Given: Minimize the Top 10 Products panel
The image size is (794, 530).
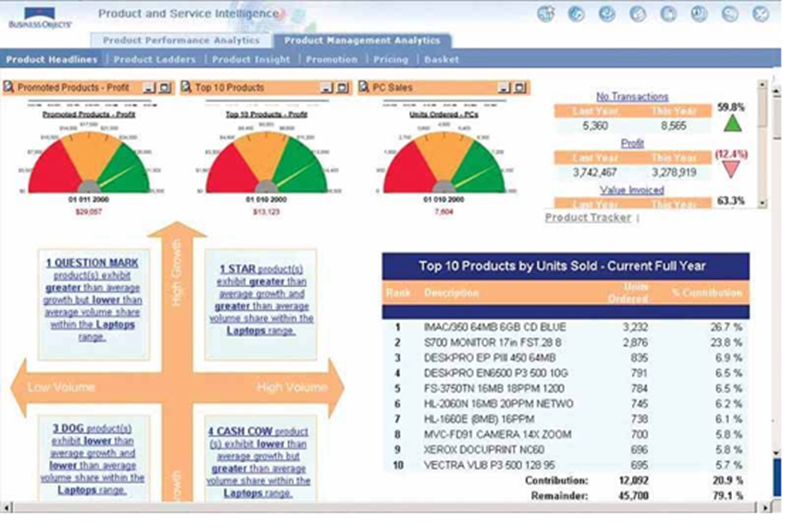Looking at the screenshot, I should coord(327,88).
